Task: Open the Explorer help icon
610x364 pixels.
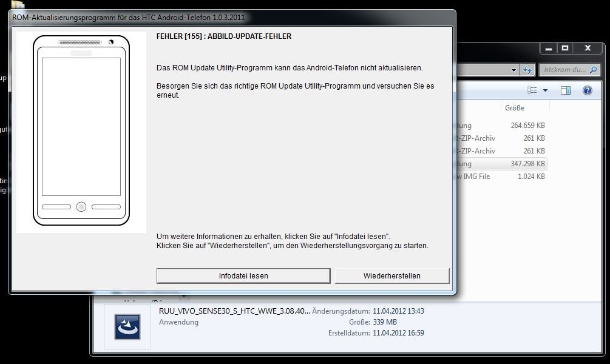Action: (587, 90)
